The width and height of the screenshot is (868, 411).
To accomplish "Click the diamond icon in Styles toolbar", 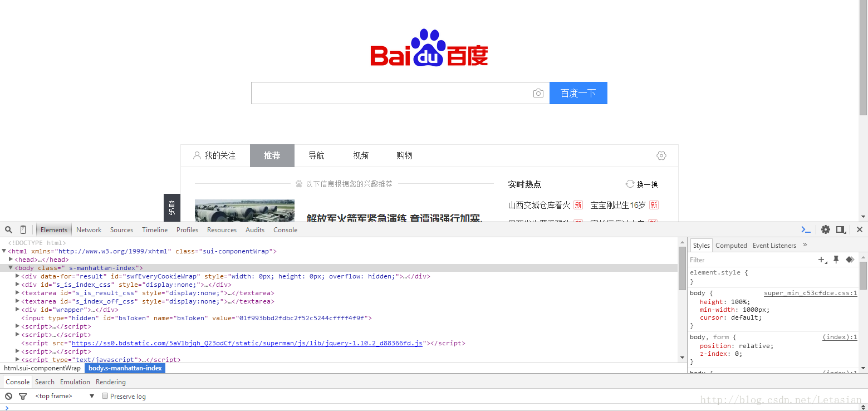I will click(x=850, y=260).
